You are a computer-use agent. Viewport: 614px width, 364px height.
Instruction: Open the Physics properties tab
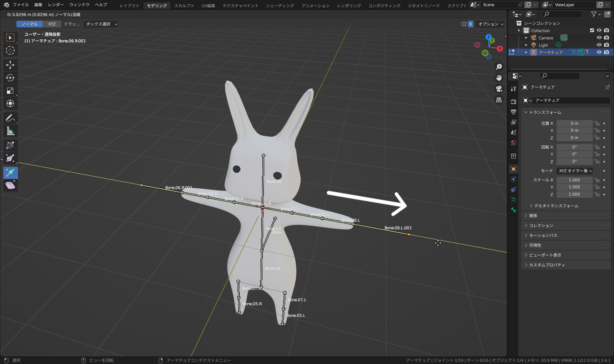[513, 179]
